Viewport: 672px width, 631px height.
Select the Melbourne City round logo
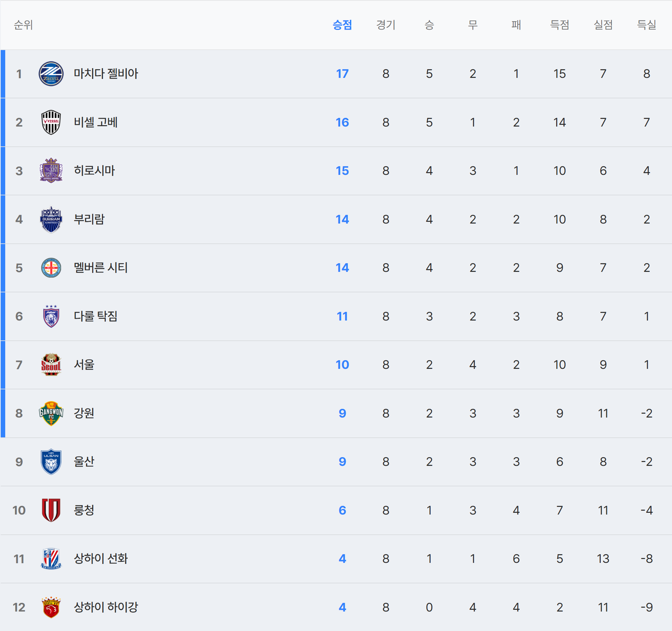51,268
